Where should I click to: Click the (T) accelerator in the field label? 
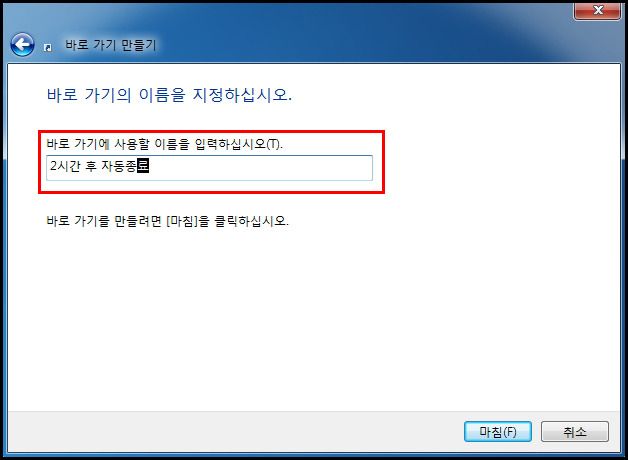click(274, 144)
